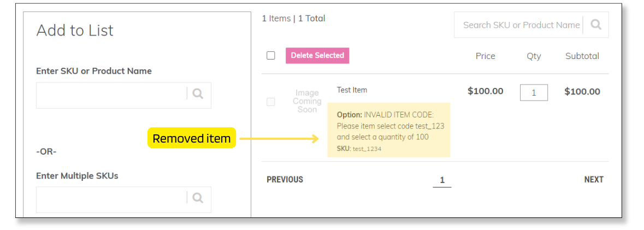Image resolution: width=644 pixels, height=230 pixels.
Task: Click the Image Coming Soon thumbnail
Action: (307, 101)
